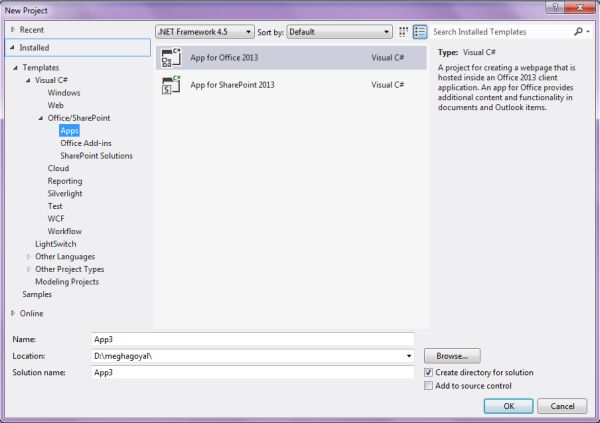600x423 pixels.
Task: Open the Location path dropdown arrow
Action: [x=409, y=356]
